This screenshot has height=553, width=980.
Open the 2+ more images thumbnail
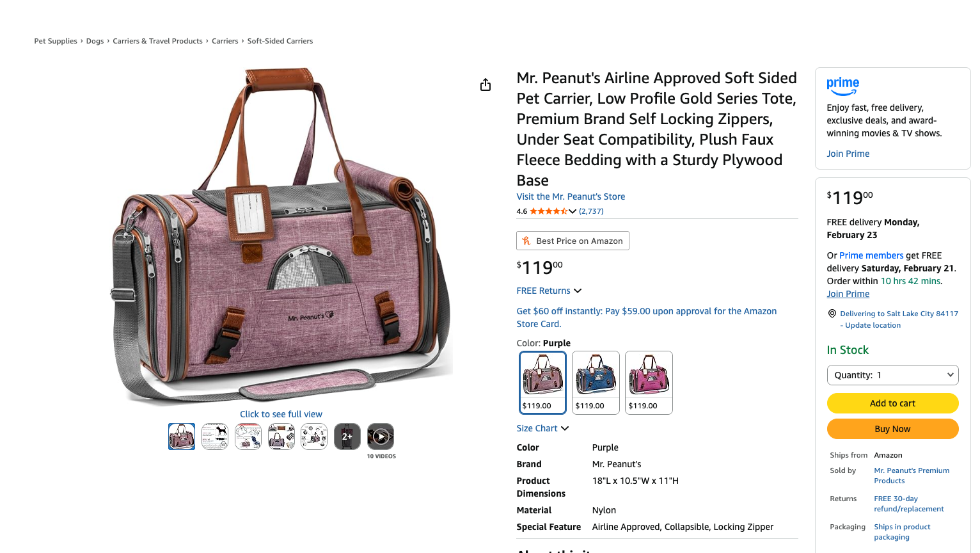[347, 437]
